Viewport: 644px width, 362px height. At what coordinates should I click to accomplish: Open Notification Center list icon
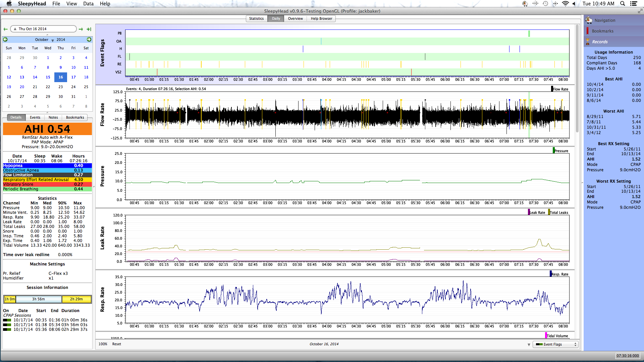tap(634, 4)
